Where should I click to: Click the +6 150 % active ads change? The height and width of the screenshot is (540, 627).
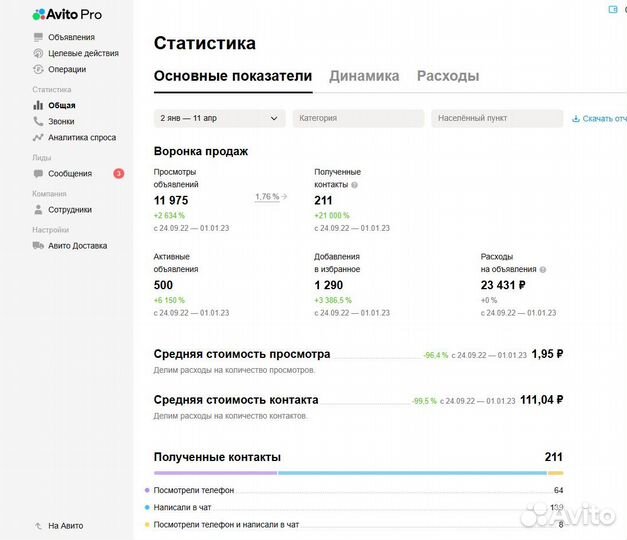169,300
